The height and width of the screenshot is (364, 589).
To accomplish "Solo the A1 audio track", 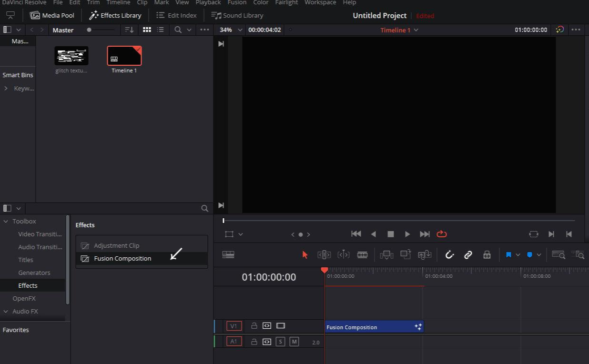I will pyautogui.click(x=280, y=342).
